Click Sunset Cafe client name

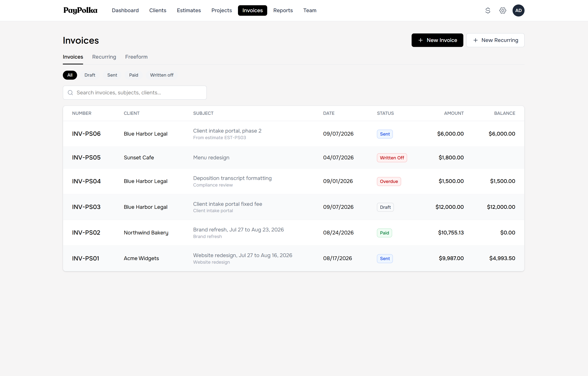click(x=139, y=157)
